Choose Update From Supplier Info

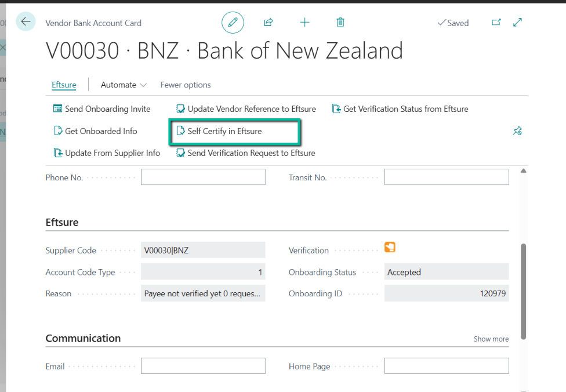[107, 153]
